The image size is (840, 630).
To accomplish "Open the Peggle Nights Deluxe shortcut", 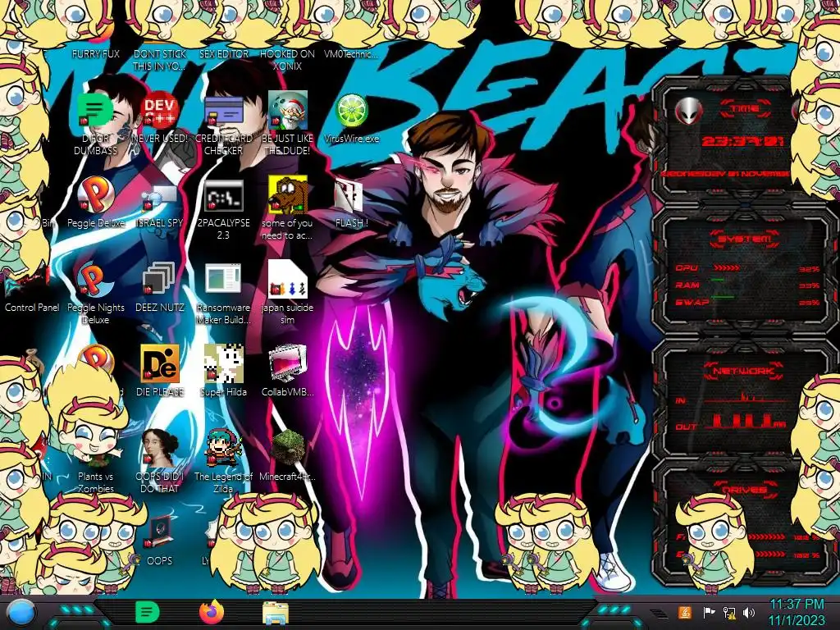I will tap(95, 280).
